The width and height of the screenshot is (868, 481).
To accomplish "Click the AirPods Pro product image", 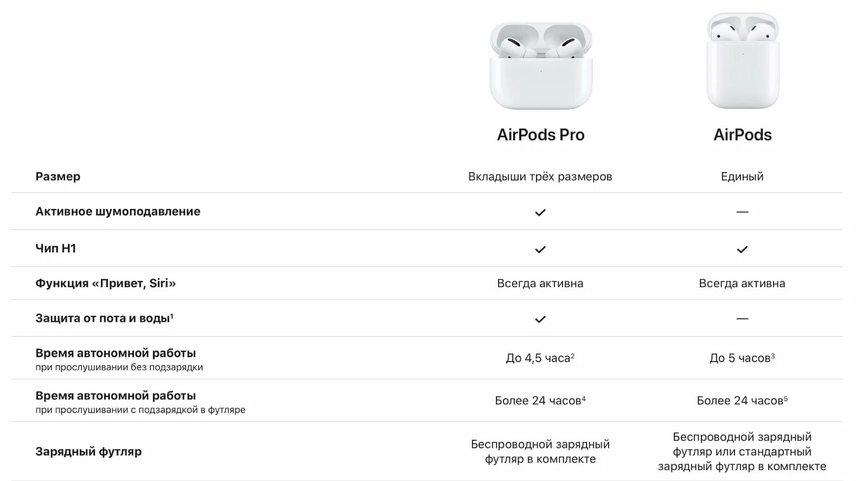I will point(541,66).
